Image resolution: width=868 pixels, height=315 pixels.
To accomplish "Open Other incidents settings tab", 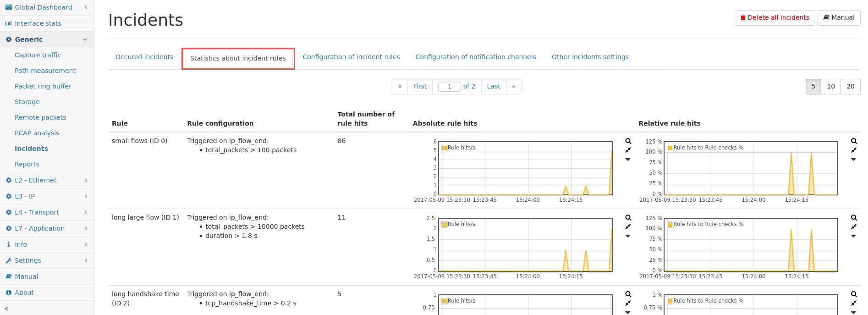I will (x=590, y=57).
